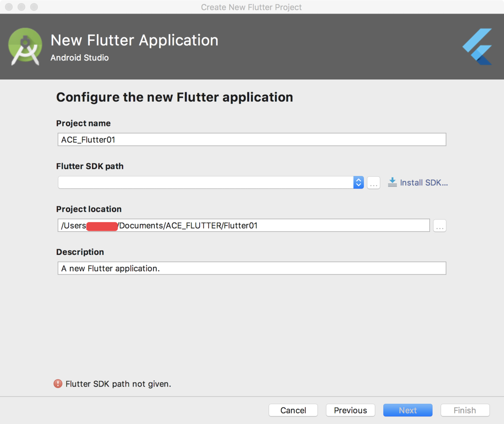
Task: Click the red error warning icon
Action: [x=58, y=384]
